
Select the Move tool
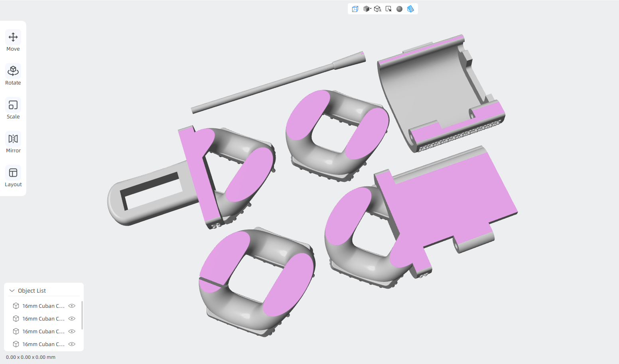[x=13, y=41]
